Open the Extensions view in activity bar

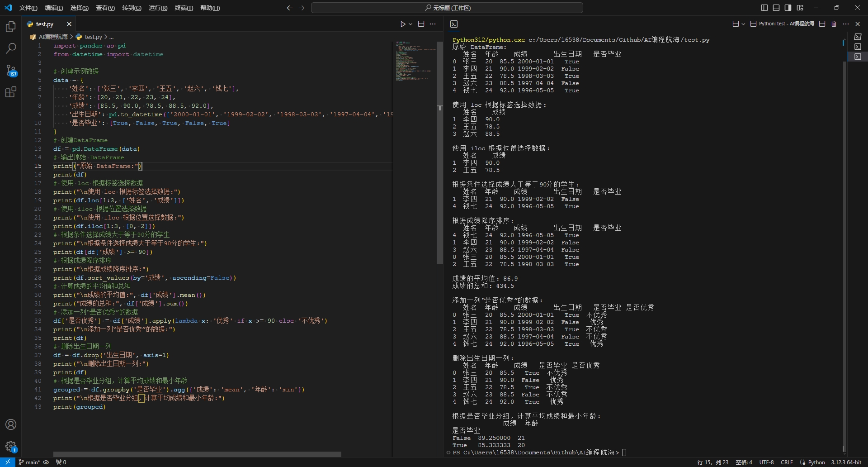point(11,92)
